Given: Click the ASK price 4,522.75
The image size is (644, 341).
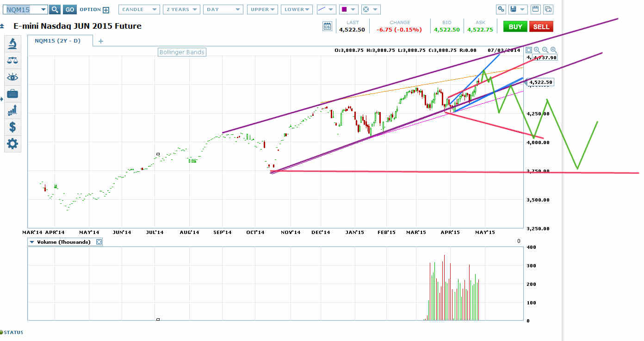Looking at the screenshot, I should click(x=480, y=30).
